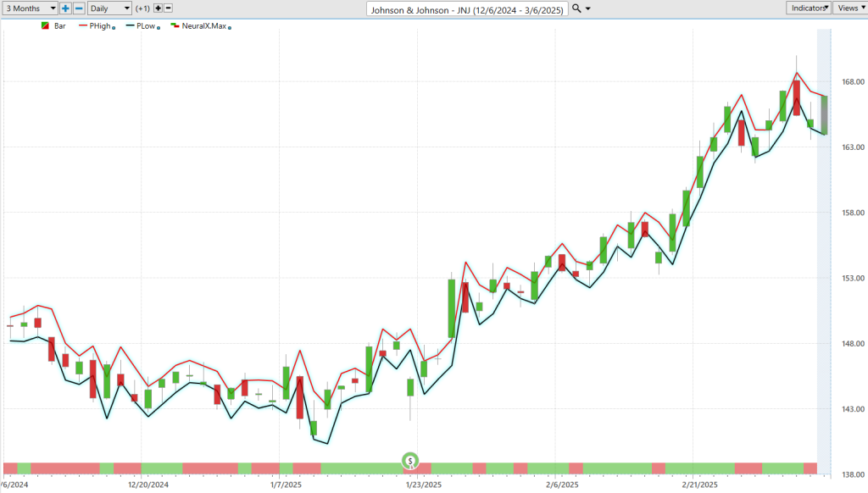Image resolution: width=868 pixels, height=493 pixels.
Task: Click the PLow dark line legend icon
Action: pyautogui.click(x=130, y=26)
